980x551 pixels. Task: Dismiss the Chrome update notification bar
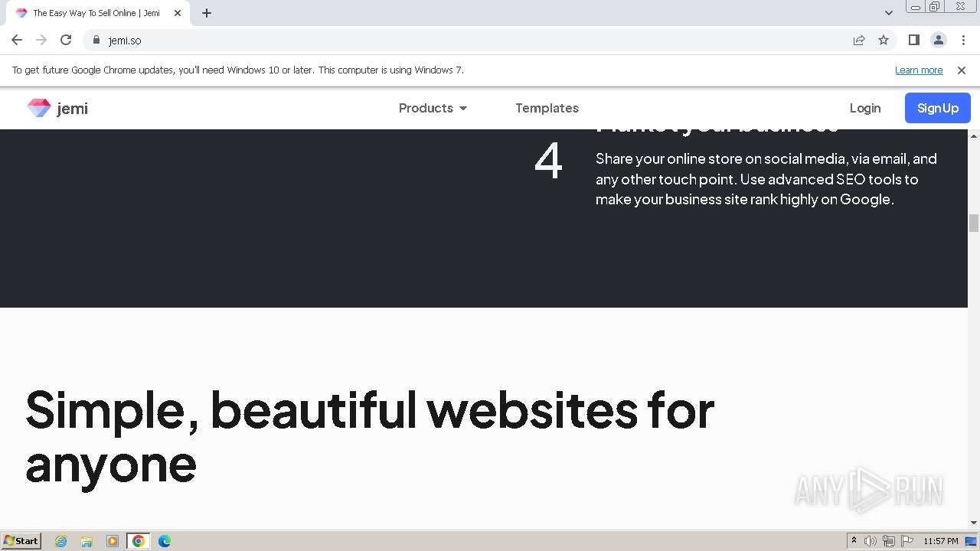pyautogui.click(x=962, y=70)
